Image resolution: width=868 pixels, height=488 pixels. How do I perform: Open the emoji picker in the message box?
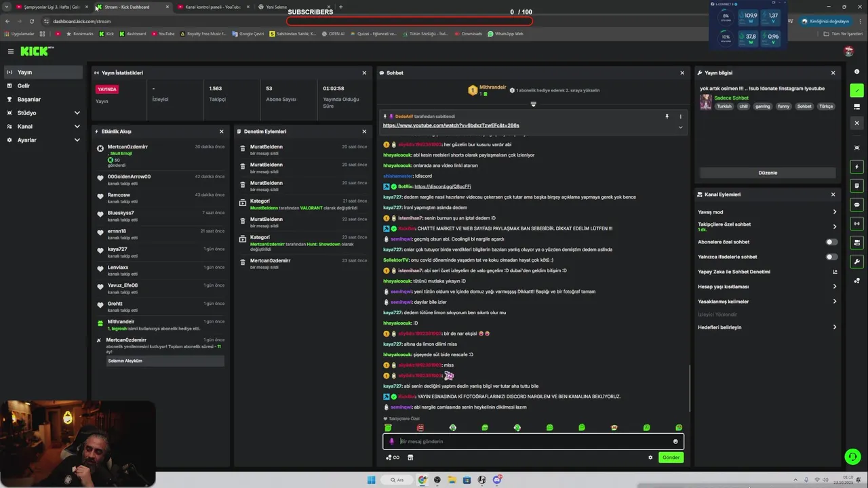pos(675,441)
